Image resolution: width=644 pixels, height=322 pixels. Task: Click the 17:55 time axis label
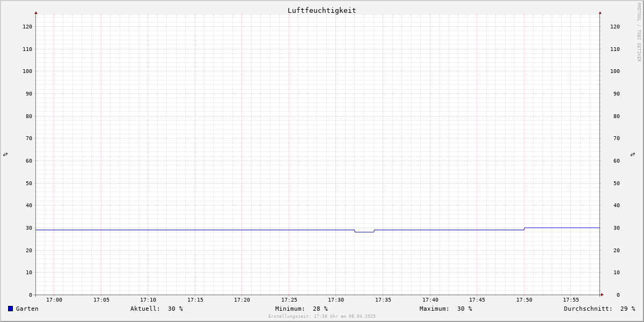[x=571, y=300]
